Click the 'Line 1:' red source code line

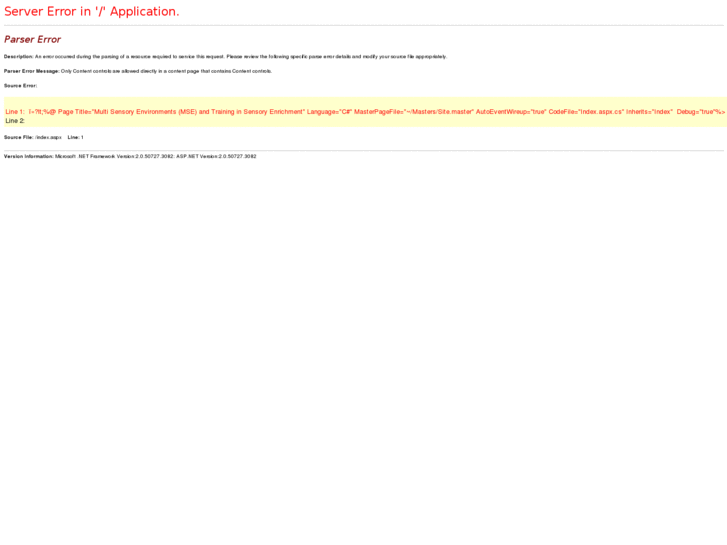pos(365,112)
